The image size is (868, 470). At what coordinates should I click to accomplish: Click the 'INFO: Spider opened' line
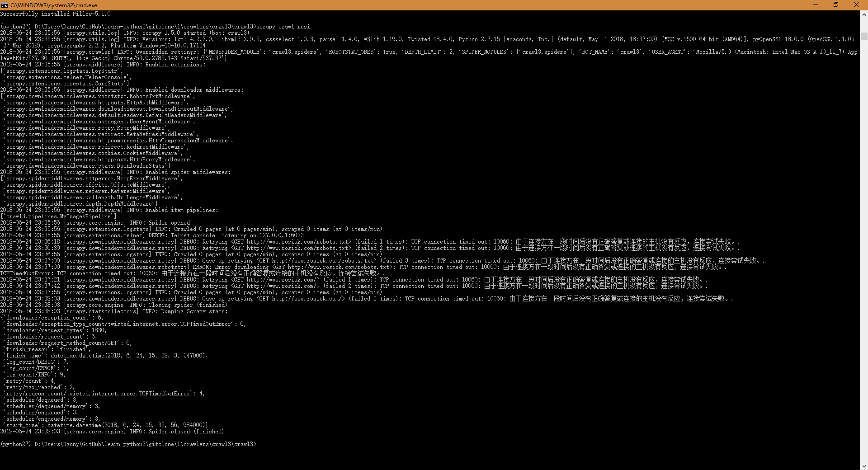[95, 223]
